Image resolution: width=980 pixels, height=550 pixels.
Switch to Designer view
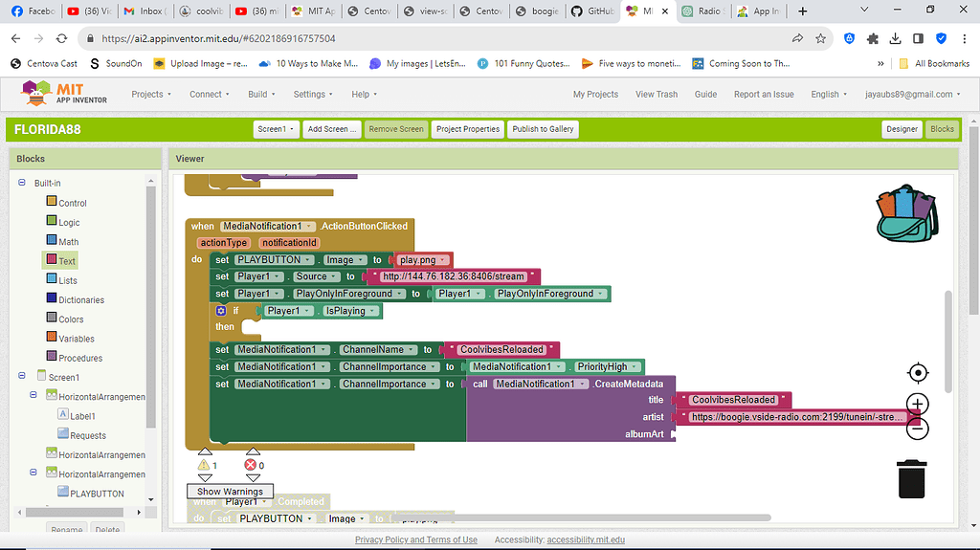(901, 129)
